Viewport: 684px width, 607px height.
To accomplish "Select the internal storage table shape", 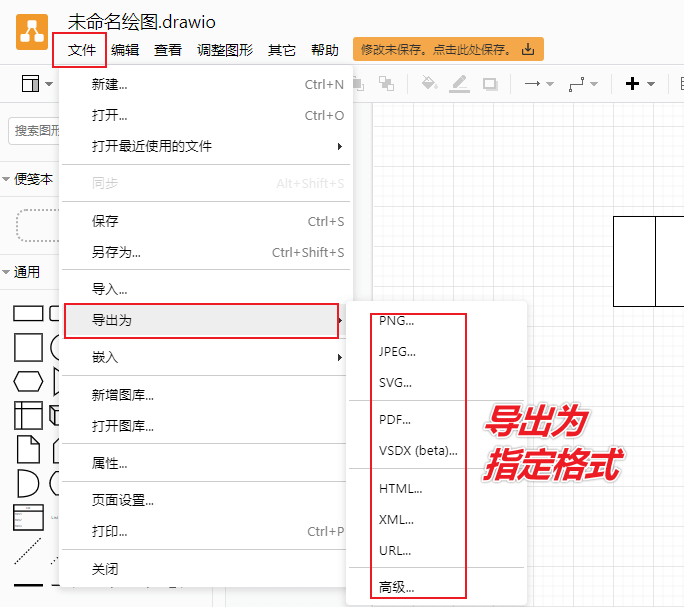I will point(28,415).
